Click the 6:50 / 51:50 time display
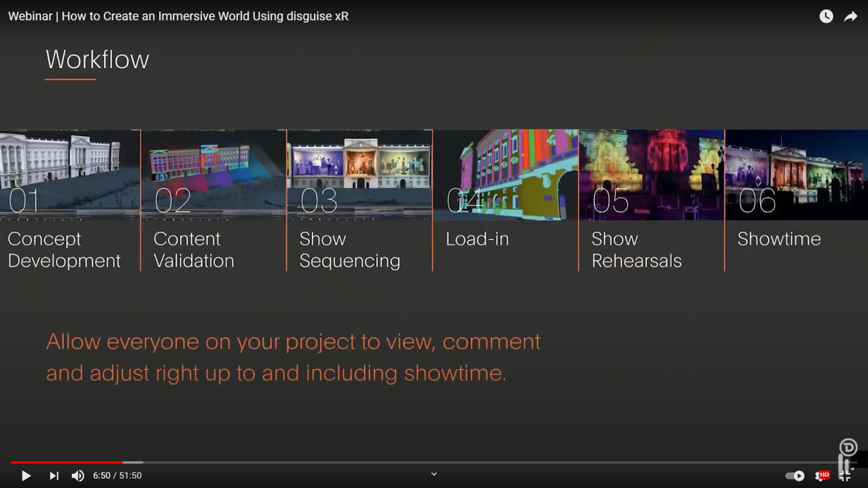Screen dimensions: 868x488 click(117, 475)
